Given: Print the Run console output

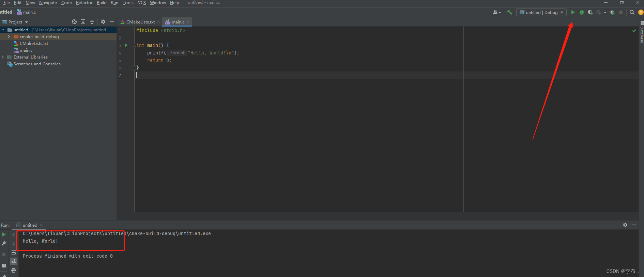Looking at the screenshot, I should pyautogui.click(x=14, y=271).
